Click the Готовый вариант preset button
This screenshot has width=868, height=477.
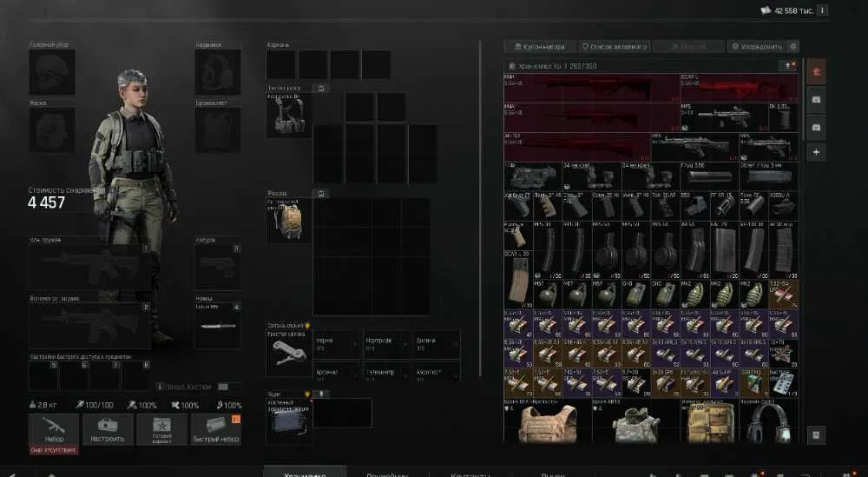[161, 429]
